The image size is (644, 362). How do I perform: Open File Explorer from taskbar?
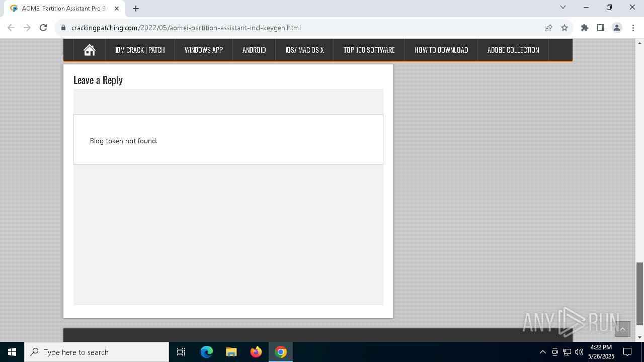(x=231, y=352)
